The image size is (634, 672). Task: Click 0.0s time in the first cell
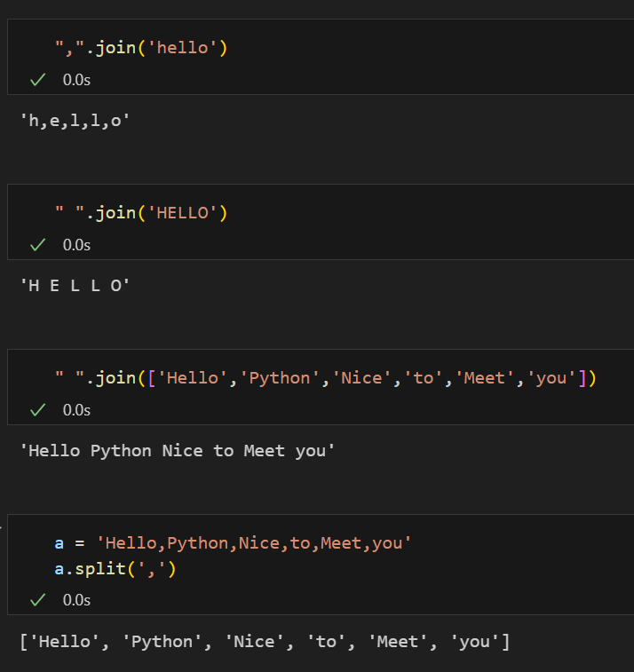76,80
